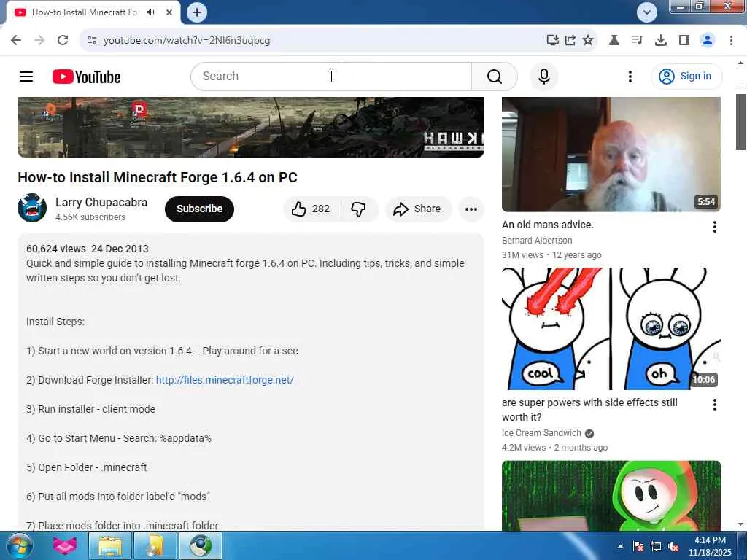This screenshot has height=560, width=747.
Task: Close the Minecraft Forge tab
Action: pos(169,12)
